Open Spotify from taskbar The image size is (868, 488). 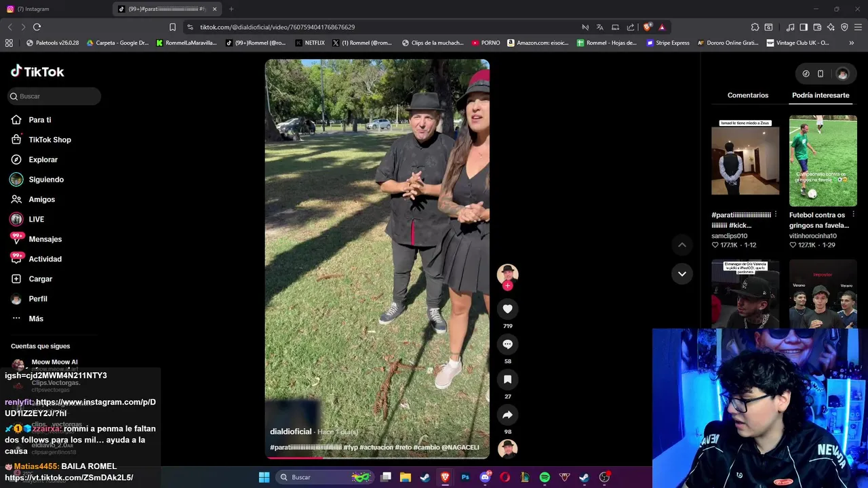(545, 477)
